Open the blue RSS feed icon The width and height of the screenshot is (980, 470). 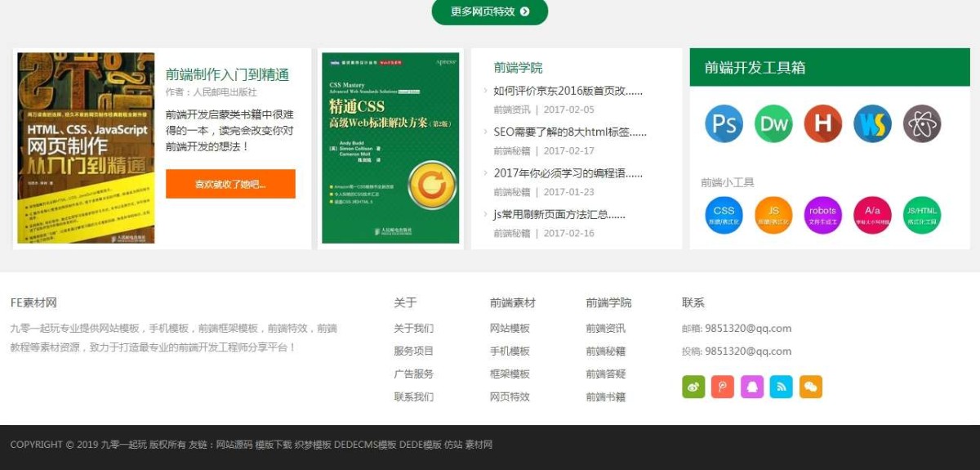pos(781,387)
